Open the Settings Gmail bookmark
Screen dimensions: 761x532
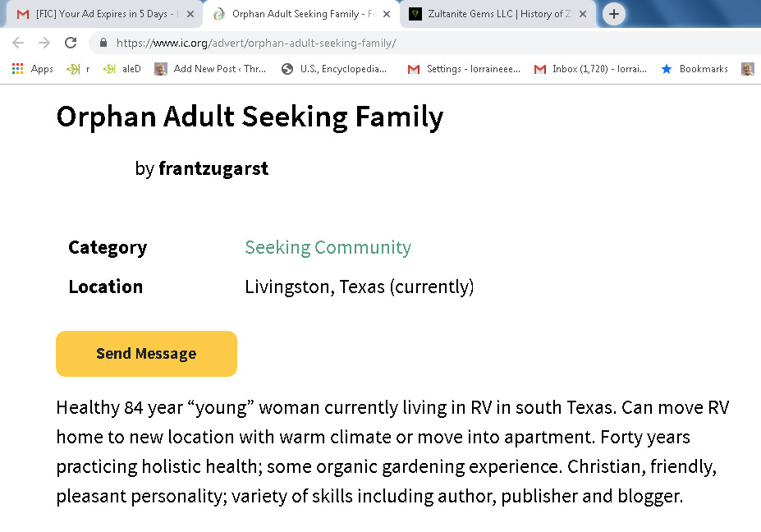tap(464, 69)
